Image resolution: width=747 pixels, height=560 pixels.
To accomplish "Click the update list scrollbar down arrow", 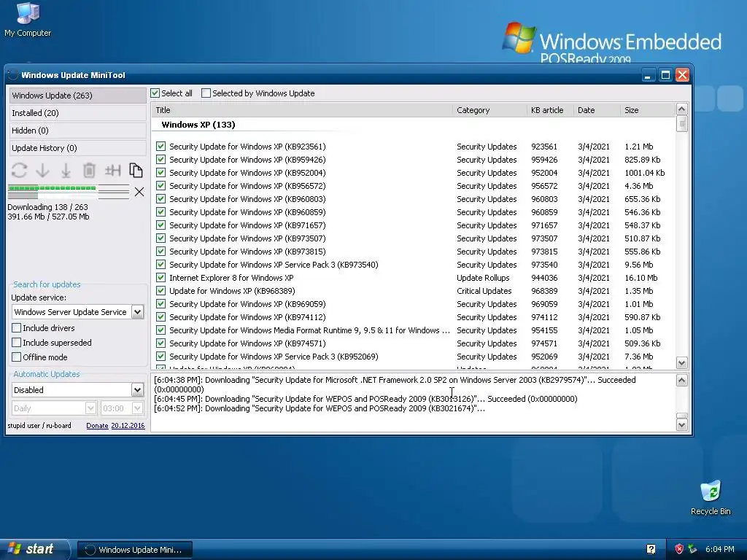I will [682, 363].
